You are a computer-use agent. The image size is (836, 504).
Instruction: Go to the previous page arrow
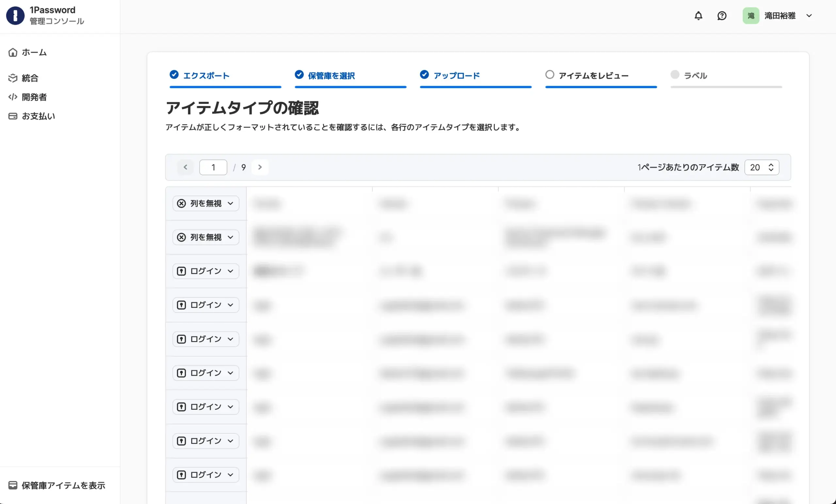click(185, 167)
